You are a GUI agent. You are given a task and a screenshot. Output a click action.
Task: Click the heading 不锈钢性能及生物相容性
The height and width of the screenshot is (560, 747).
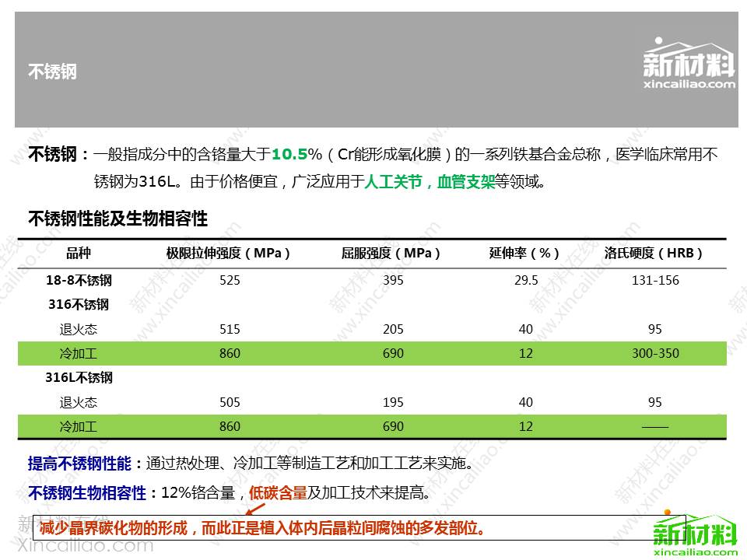117,219
